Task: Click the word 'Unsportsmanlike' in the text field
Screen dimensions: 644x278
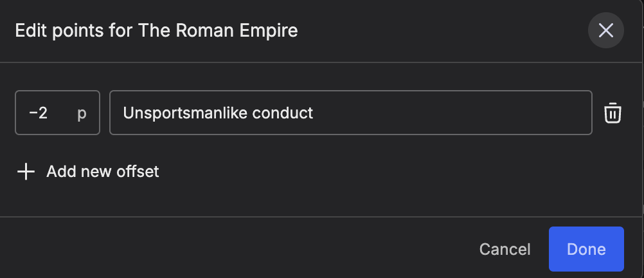Action: (x=185, y=113)
